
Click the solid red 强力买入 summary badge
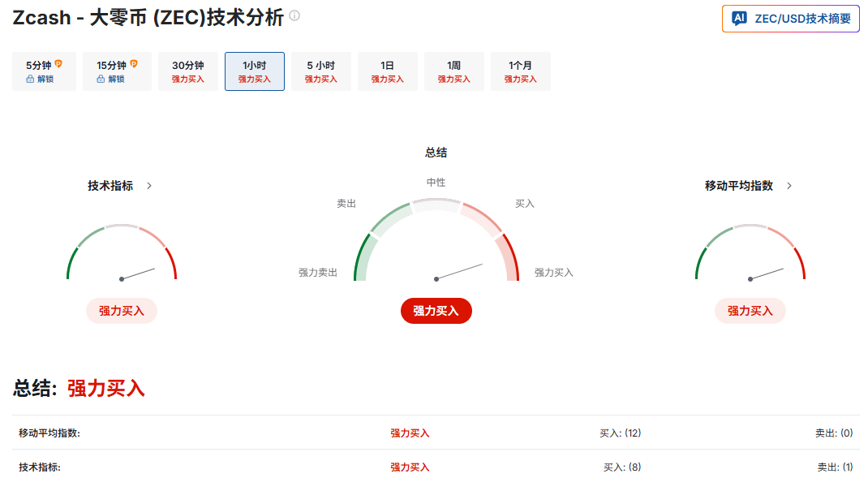click(x=436, y=311)
